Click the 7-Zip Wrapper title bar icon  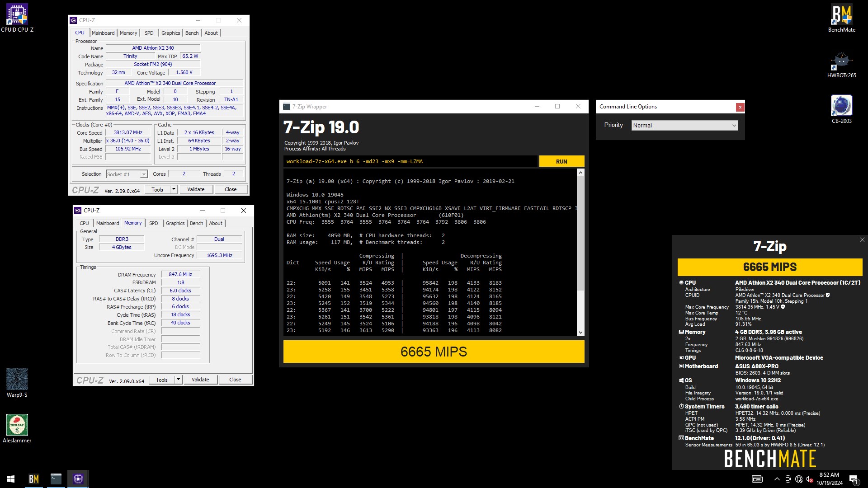[x=287, y=107]
